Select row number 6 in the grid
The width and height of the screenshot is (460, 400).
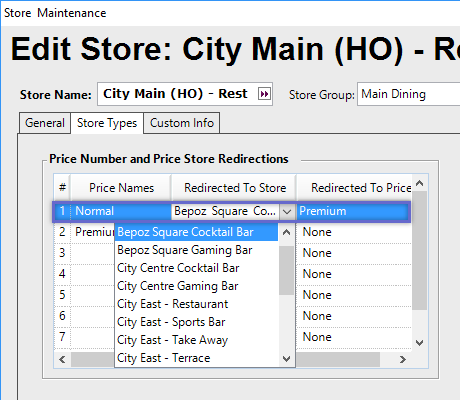tap(62, 316)
